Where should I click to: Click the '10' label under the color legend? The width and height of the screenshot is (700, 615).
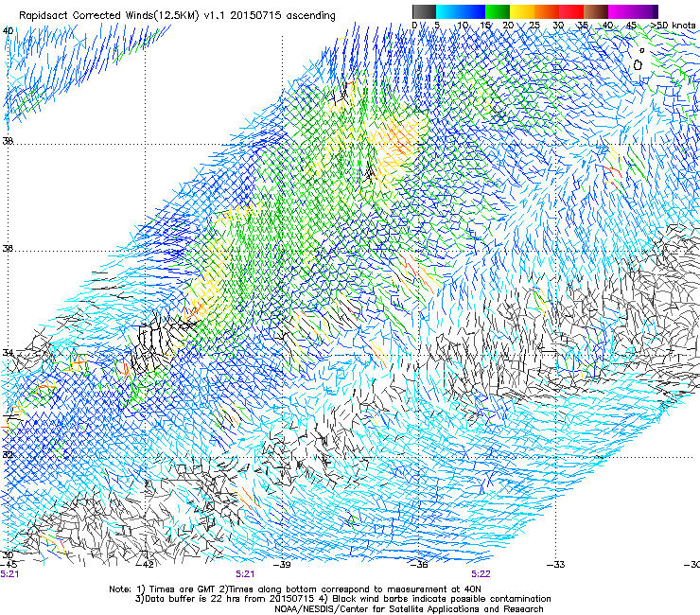point(463,25)
